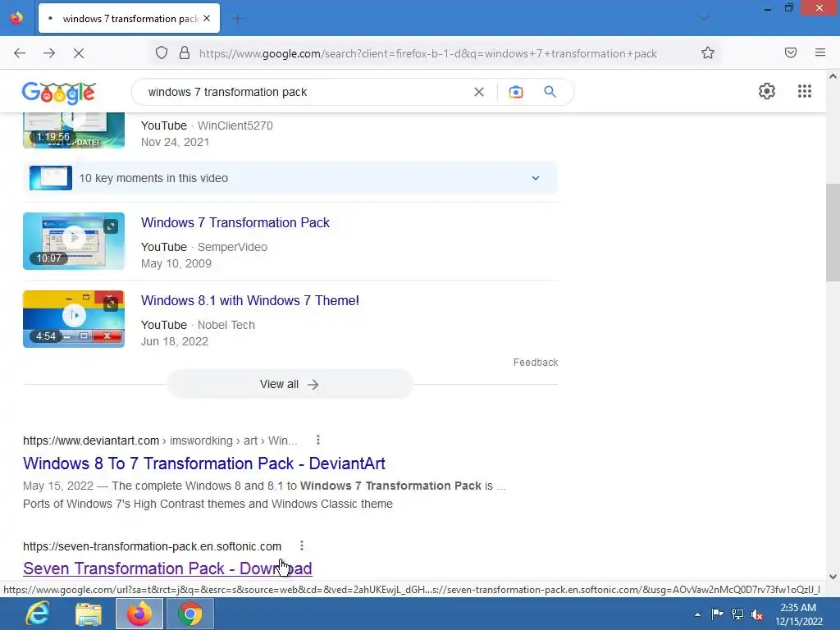Click the page vertical scrollbar thumb
The image size is (840, 630).
coord(833,232)
